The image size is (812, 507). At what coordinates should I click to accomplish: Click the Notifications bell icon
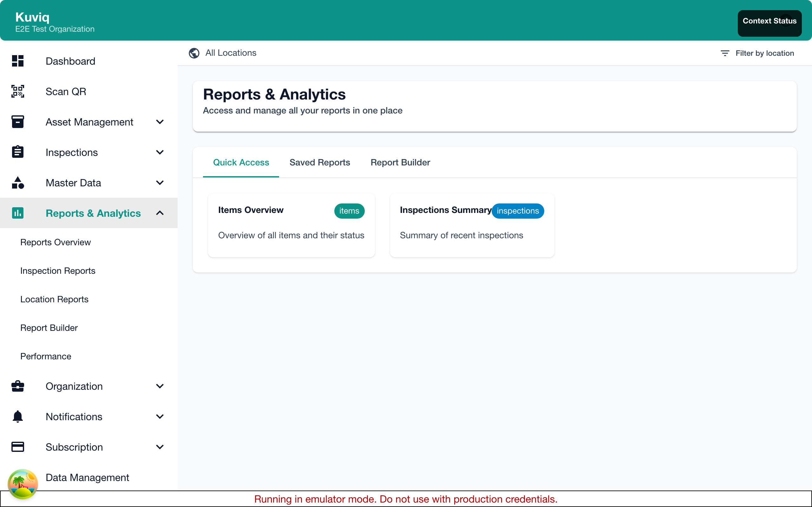(17, 416)
